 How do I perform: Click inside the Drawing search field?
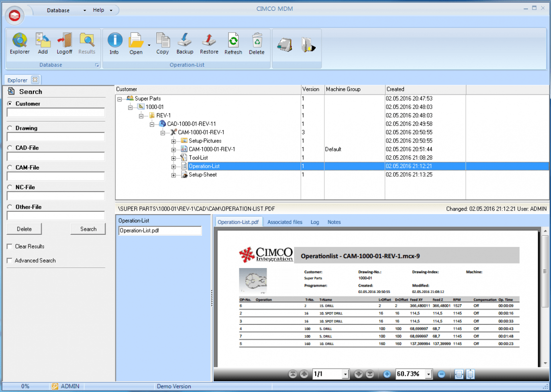(55, 136)
